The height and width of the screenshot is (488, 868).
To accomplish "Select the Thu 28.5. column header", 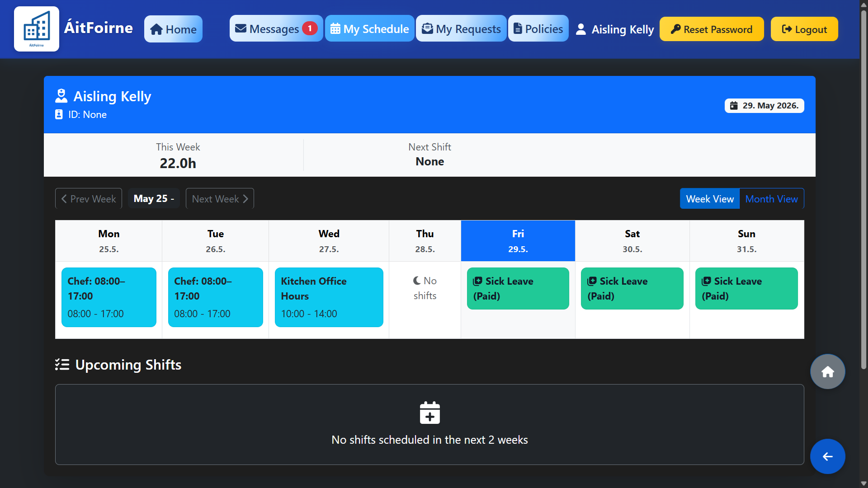I will 425,241.
